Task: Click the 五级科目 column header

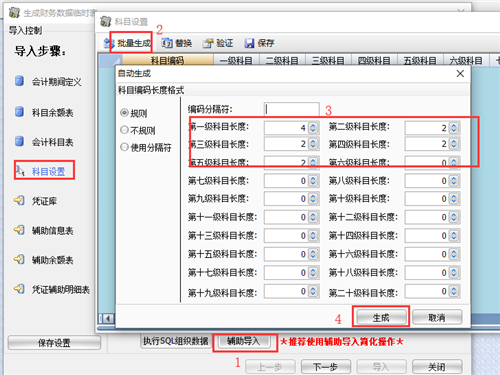Action: [420, 60]
